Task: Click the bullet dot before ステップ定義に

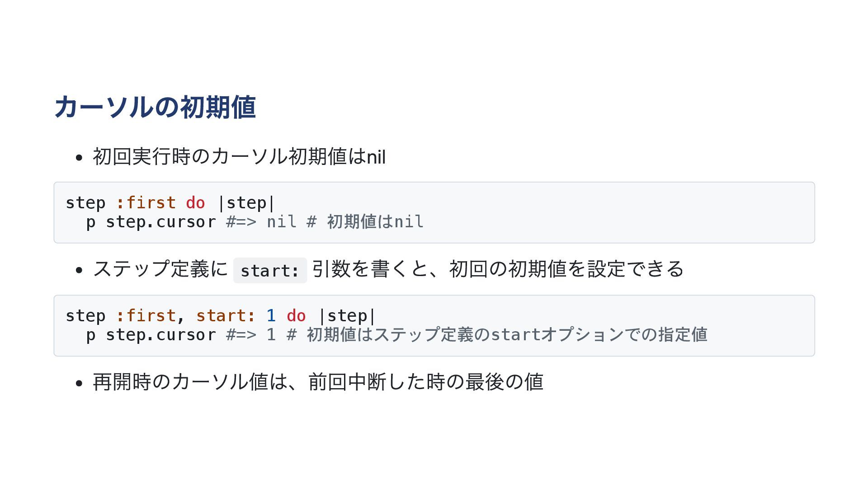Action: 80,270
